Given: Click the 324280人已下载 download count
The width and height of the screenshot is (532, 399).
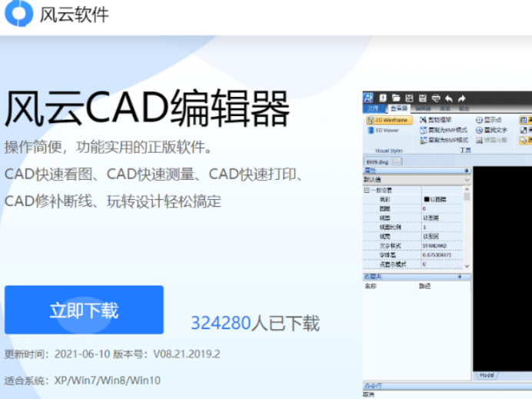Looking at the screenshot, I should [255, 323].
